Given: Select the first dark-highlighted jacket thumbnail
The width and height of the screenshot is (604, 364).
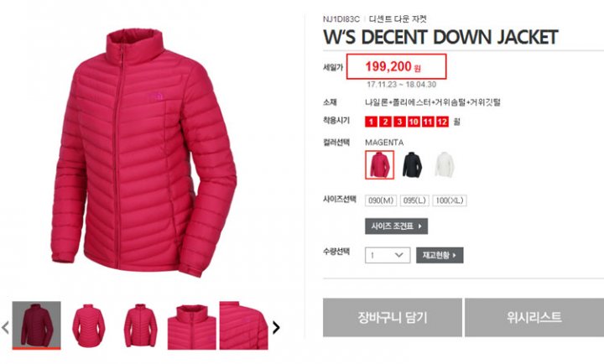Looking at the screenshot, I should (x=37, y=325).
